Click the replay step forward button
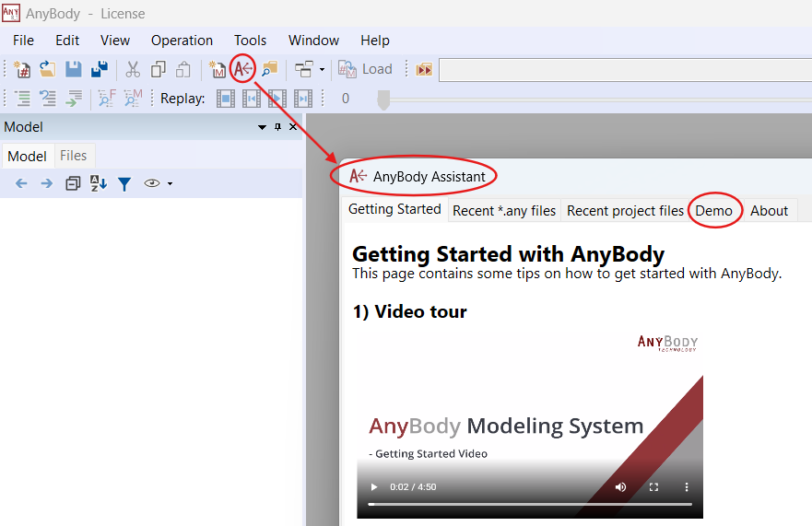This screenshot has height=526, width=812. [x=303, y=99]
